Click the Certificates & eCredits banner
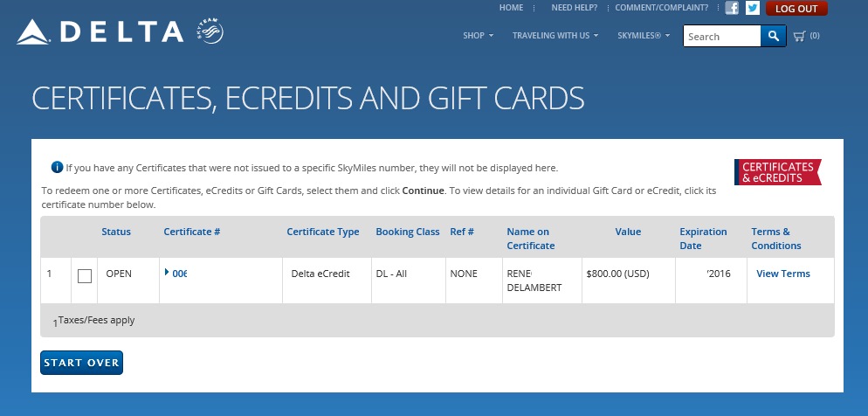This screenshot has width=868, height=416. [x=777, y=172]
